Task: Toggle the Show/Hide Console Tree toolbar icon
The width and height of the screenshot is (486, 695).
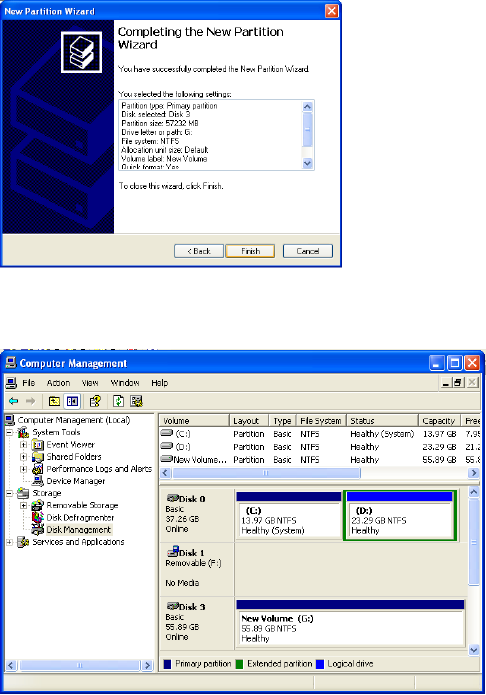Action: tap(72, 401)
